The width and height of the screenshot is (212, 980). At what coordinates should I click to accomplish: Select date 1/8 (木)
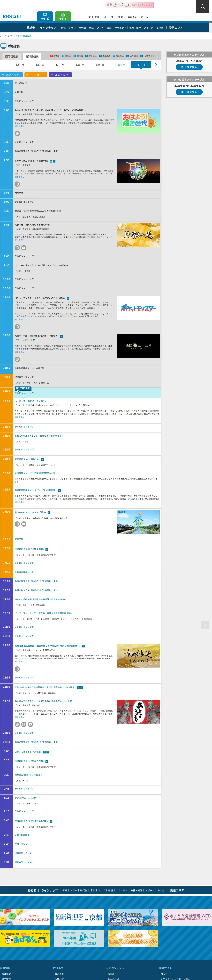click(x=81, y=65)
